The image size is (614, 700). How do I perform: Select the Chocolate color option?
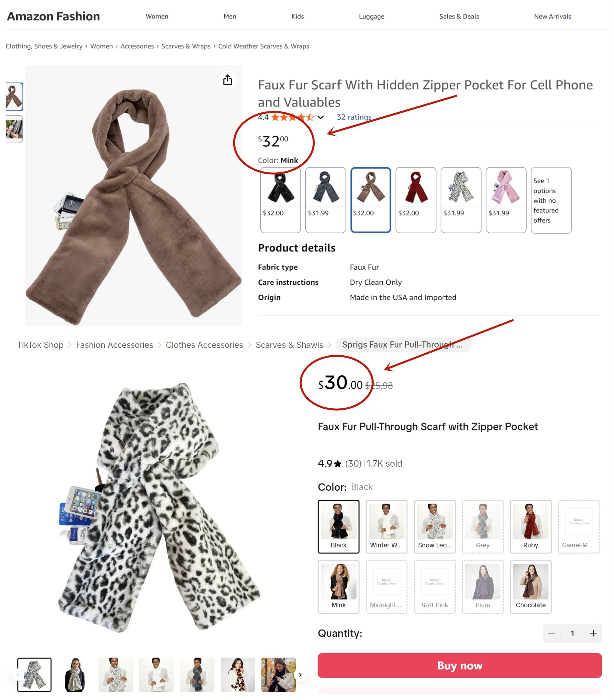pyautogui.click(x=530, y=586)
